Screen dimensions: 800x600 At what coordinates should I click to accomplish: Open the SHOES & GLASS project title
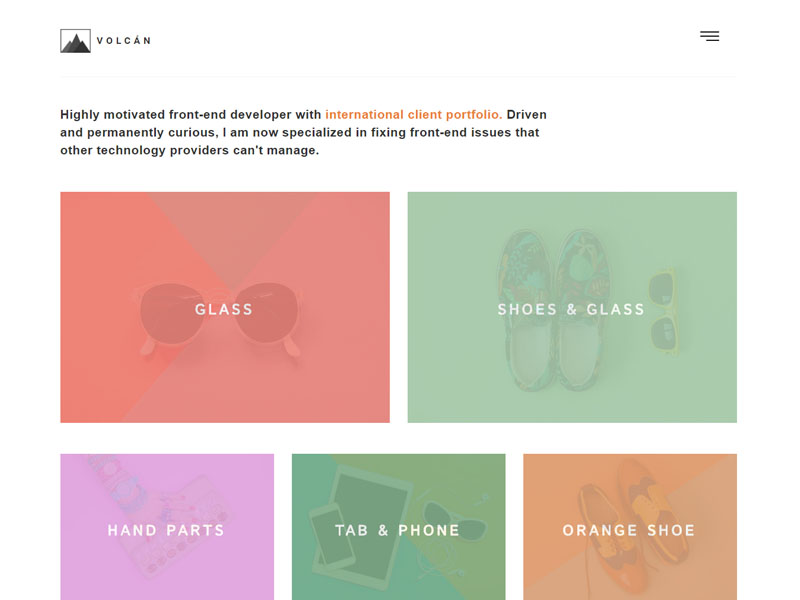coord(571,309)
